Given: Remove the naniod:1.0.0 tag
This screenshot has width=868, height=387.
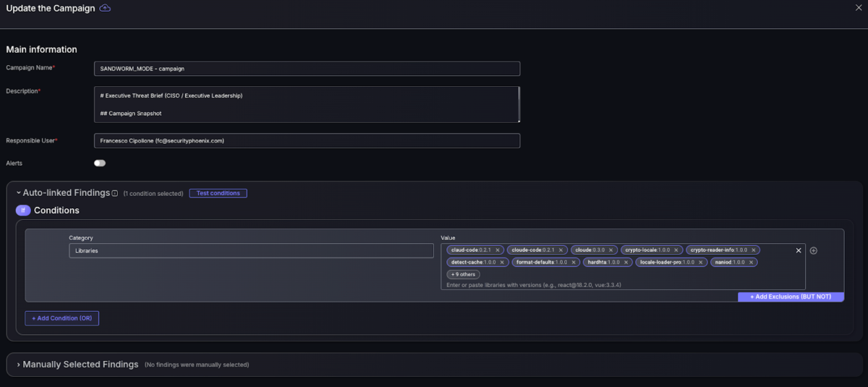Looking at the screenshot, I should coord(752,263).
